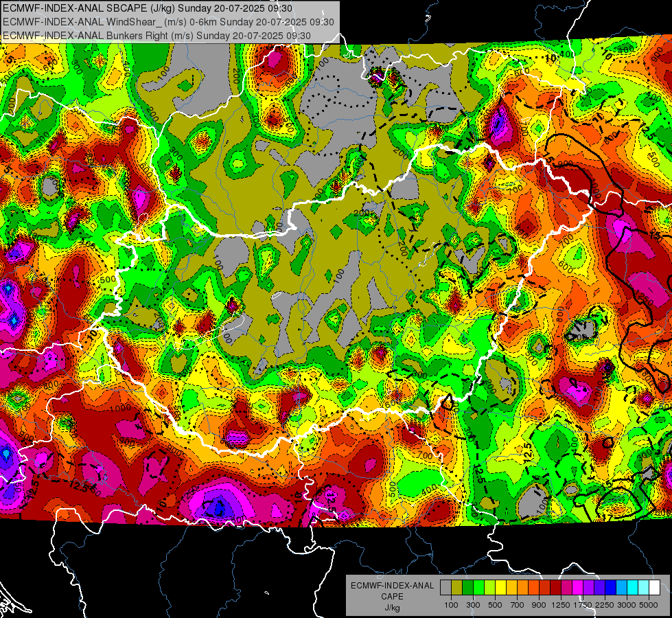Screen dimensions: 672x618
Task: Click the legend scale value 3000
Action: pos(627,605)
